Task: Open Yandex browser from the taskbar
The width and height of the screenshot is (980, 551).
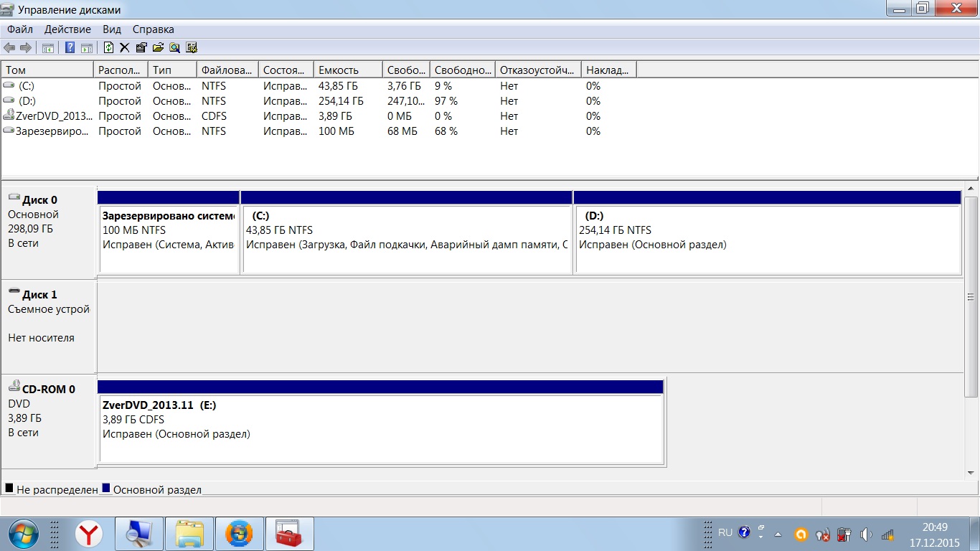Action: coord(89,534)
